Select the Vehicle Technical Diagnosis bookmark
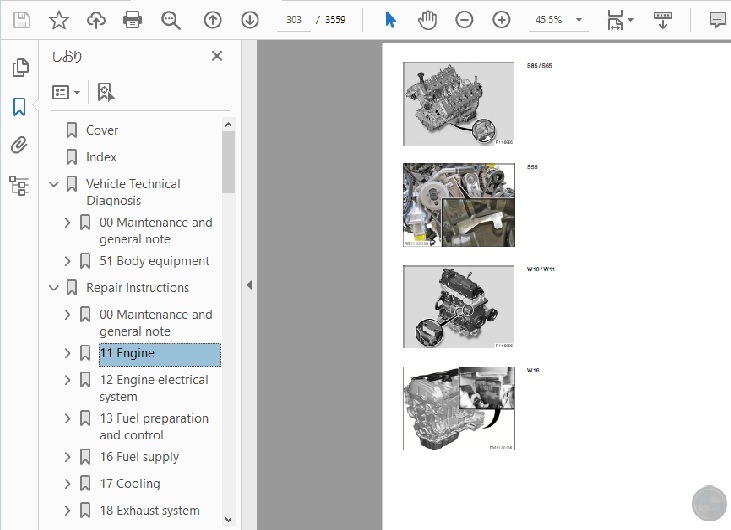 [133, 192]
